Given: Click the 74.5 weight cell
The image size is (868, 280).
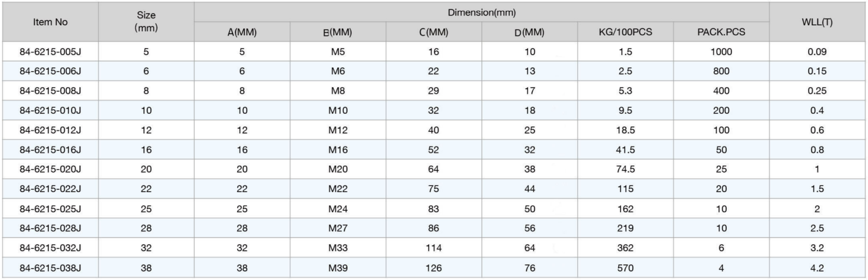Looking at the screenshot, I should (x=625, y=169).
